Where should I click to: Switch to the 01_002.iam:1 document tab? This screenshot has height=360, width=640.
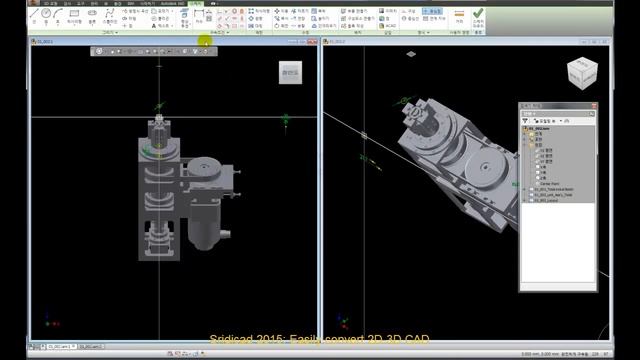pos(61,347)
